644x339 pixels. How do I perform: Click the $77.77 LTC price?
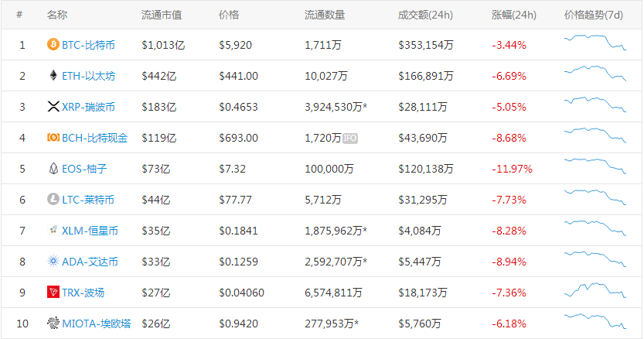pyautogui.click(x=235, y=200)
